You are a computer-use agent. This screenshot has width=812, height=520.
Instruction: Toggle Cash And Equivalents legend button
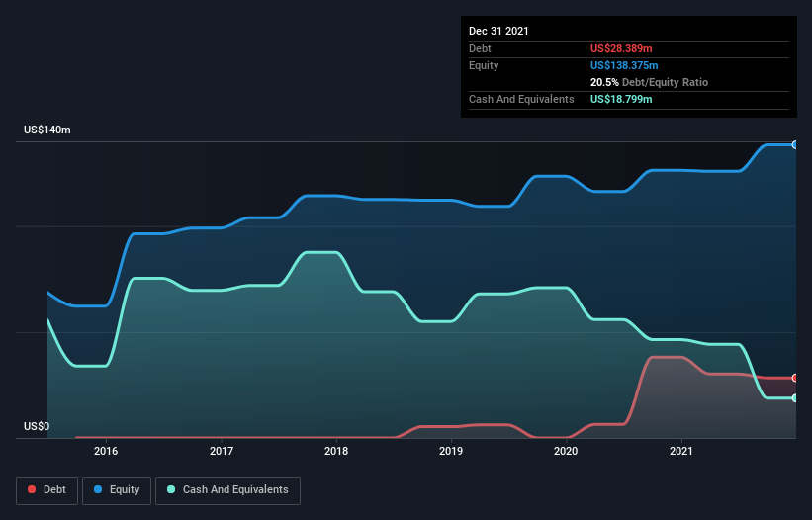tap(227, 490)
